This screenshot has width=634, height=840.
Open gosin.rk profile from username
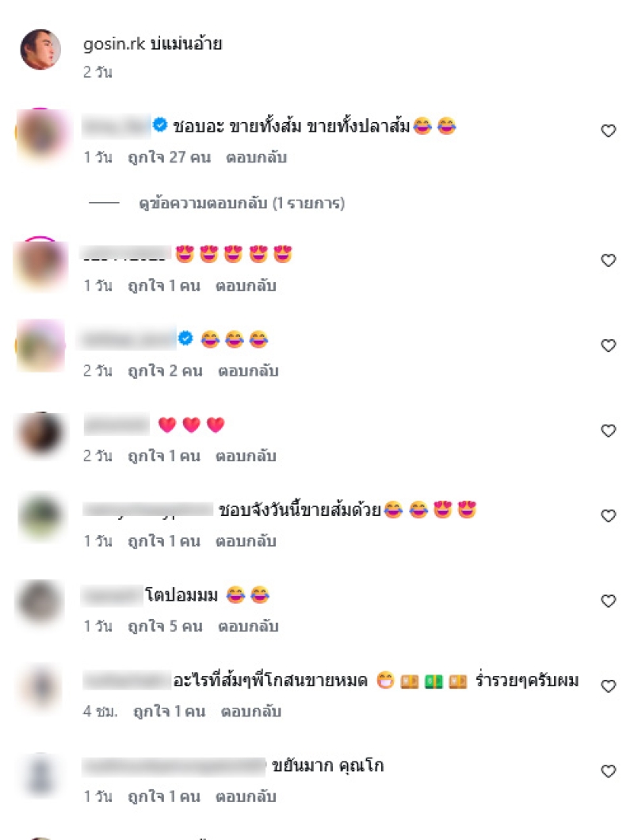[114, 44]
